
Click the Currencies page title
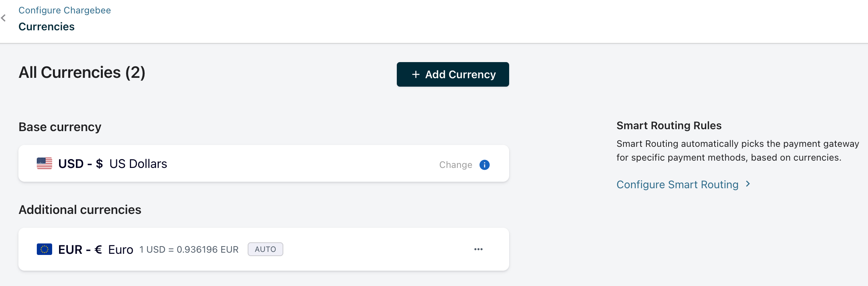click(x=46, y=27)
